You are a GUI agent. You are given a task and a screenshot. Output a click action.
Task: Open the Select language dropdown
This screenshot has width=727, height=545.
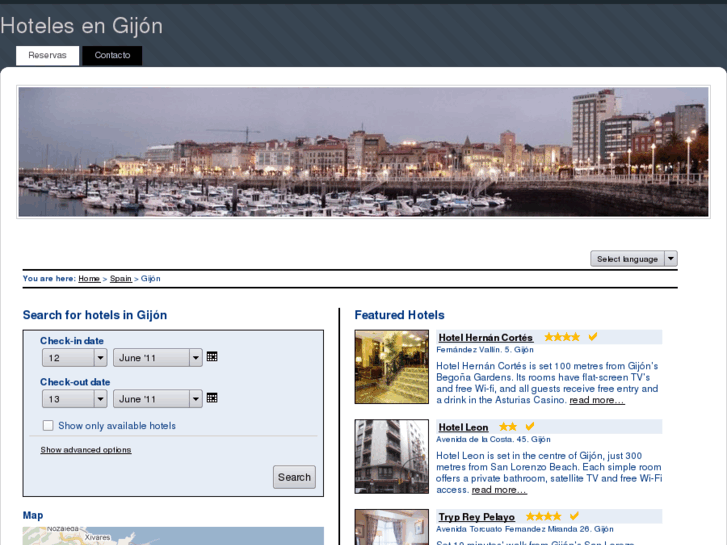coord(634,259)
